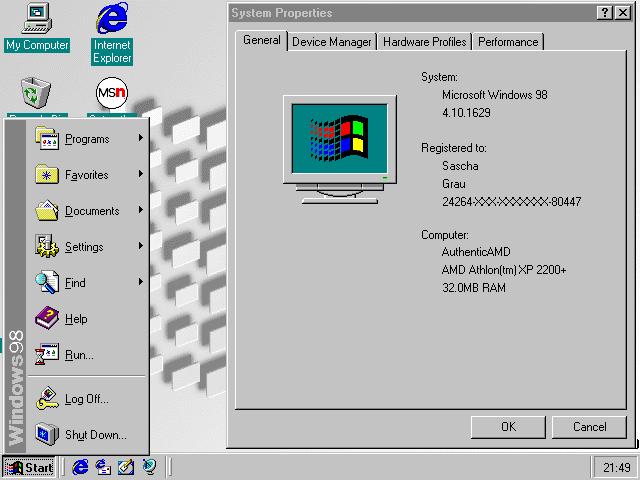
Task: Click the registered name 'Grau'
Action: tap(454, 184)
